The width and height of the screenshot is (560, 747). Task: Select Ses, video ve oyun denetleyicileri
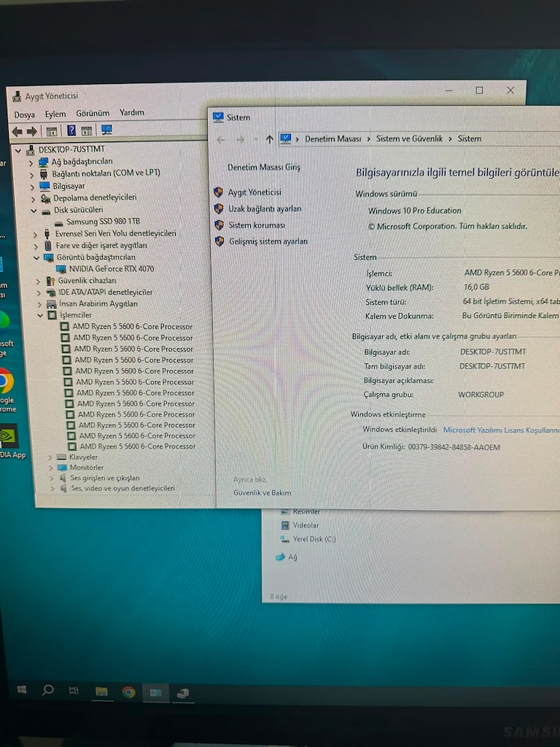click(122, 488)
